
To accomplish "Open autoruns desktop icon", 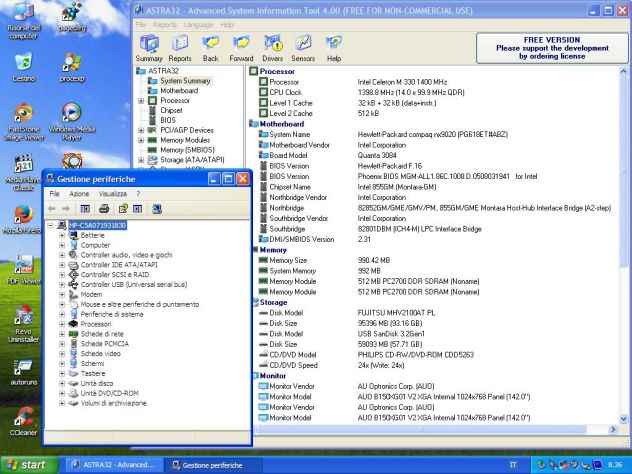I will pos(23,372).
